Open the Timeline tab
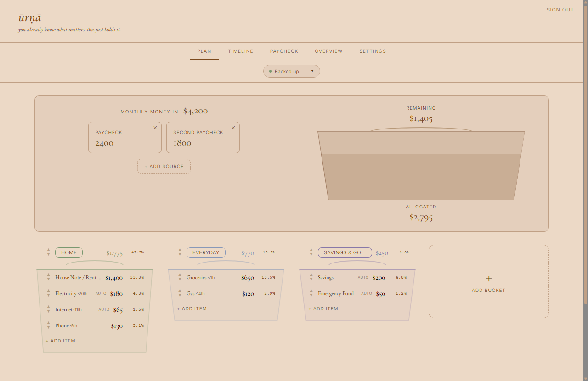588x381 pixels. [241, 51]
